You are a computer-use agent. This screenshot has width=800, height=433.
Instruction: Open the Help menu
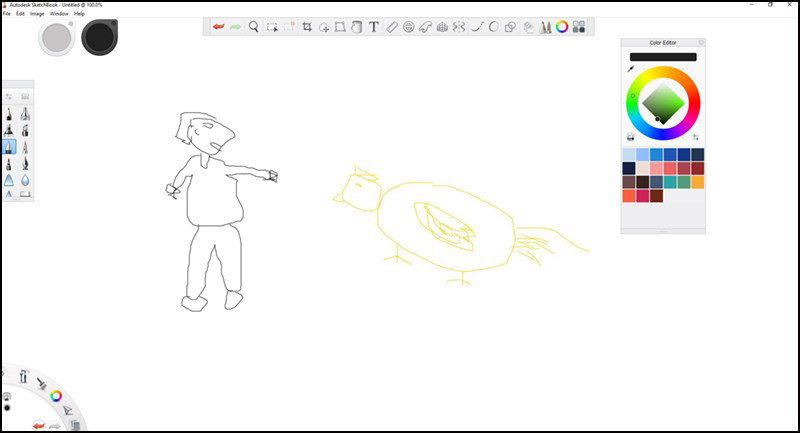pyautogui.click(x=79, y=14)
